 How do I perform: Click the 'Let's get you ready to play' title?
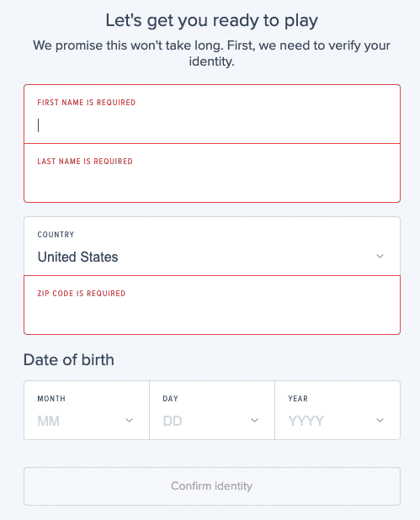pyautogui.click(x=211, y=21)
